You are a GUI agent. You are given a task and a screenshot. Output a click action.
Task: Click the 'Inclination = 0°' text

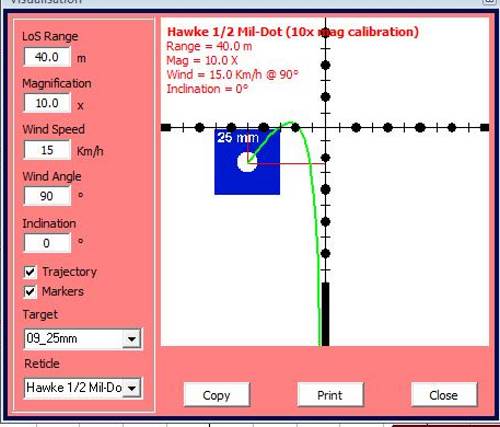click(207, 89)
